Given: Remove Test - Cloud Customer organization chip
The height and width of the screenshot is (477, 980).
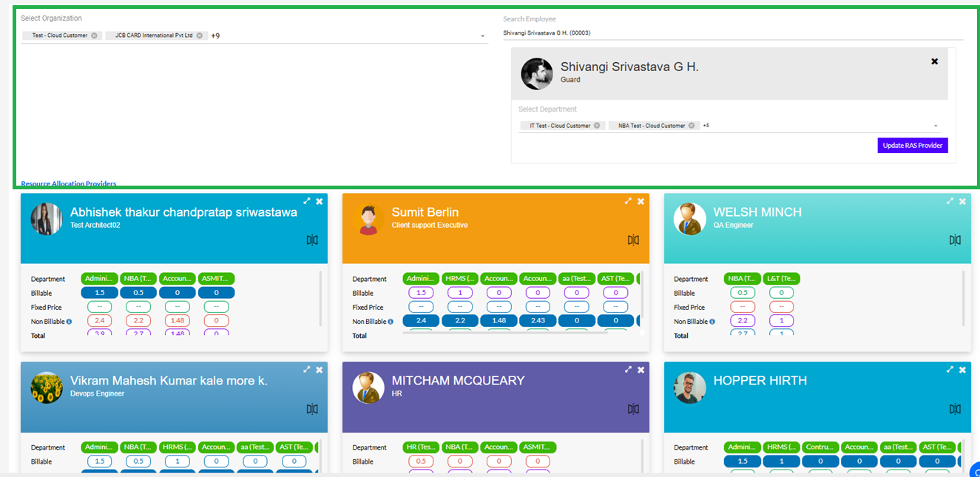Looking at the screenshot, I should (x=94, y=35).
